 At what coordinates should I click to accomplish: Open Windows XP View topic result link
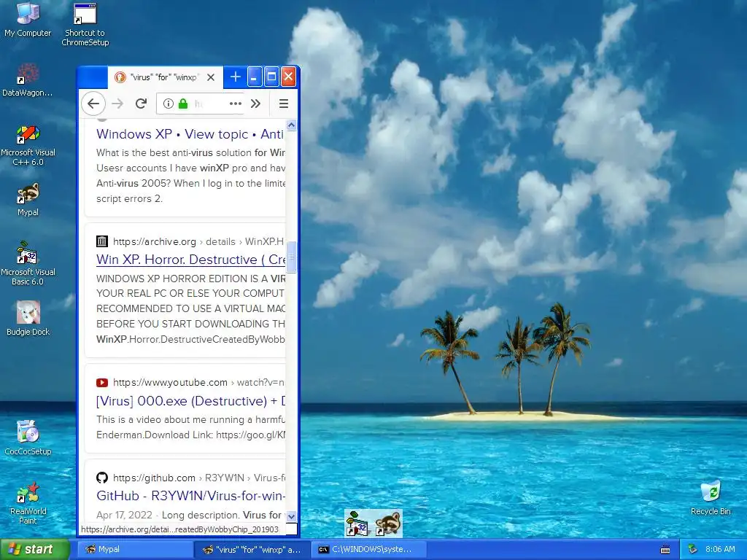tap(190, 134)
